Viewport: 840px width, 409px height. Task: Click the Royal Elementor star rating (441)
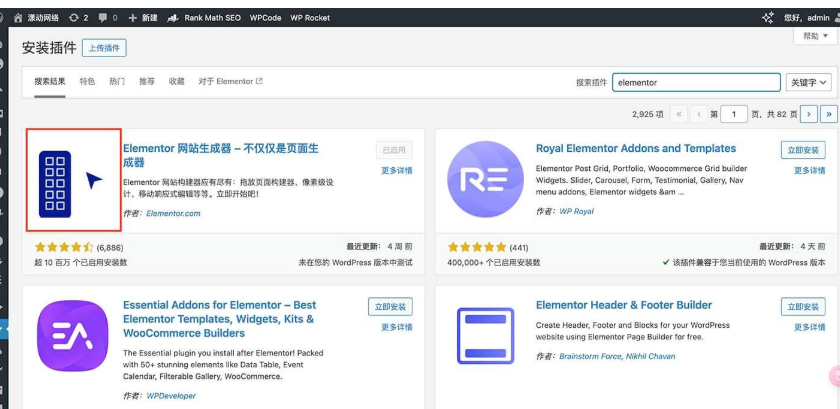[488, 247]
